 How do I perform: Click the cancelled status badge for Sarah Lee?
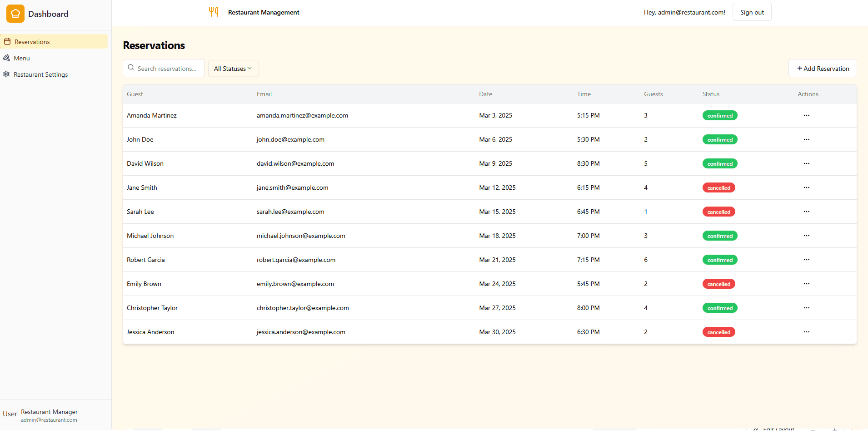click(718, 212)
